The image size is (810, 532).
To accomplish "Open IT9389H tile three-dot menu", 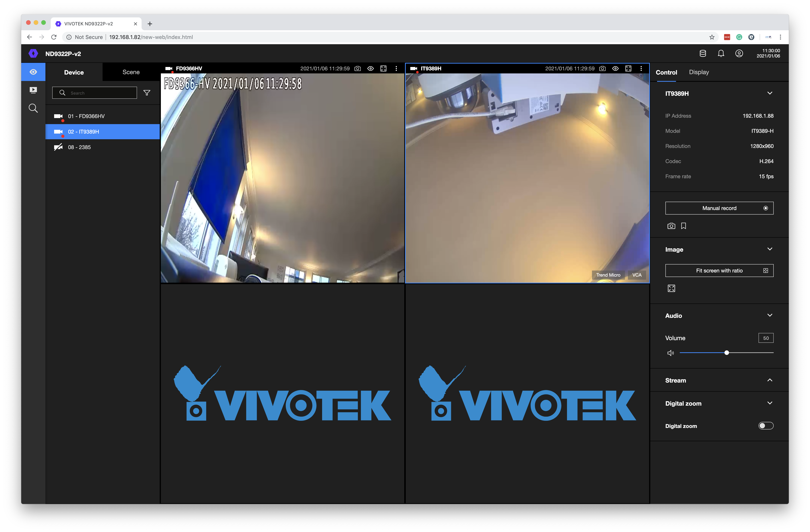I will (x=641, y=69).
